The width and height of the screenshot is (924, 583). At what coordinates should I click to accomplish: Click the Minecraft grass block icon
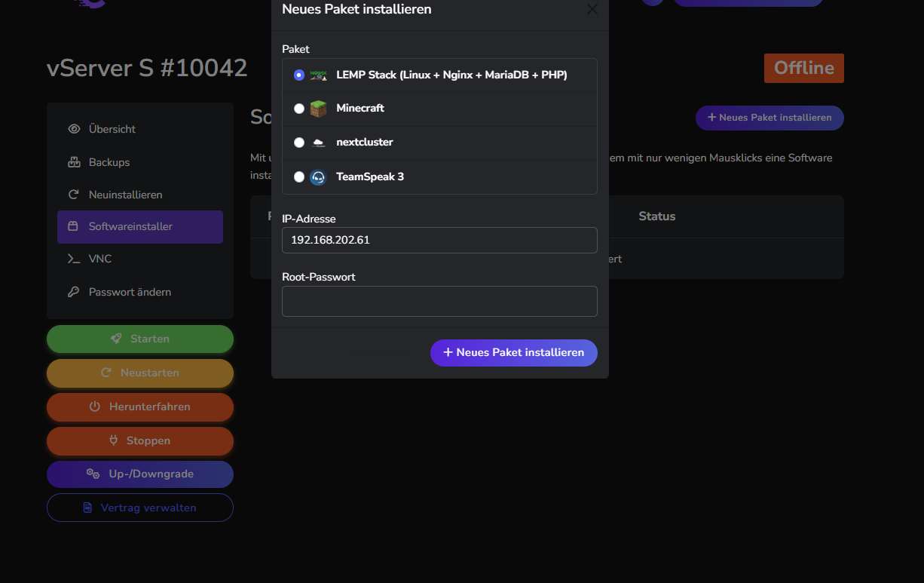click(x=318, y=109)
